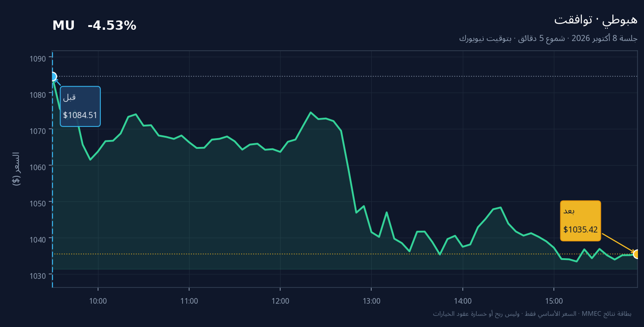Image resolution: width=644 pixels, height=327 pixels.
Task: Click the yellow exit marker dot at $1035.42
Action: (x=637, y=254)
